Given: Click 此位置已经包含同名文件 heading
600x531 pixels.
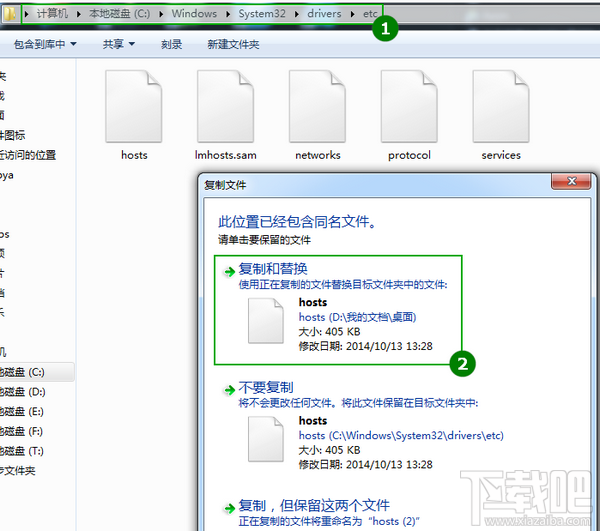Looking at the screenshot, I should (x=297, y=222).
